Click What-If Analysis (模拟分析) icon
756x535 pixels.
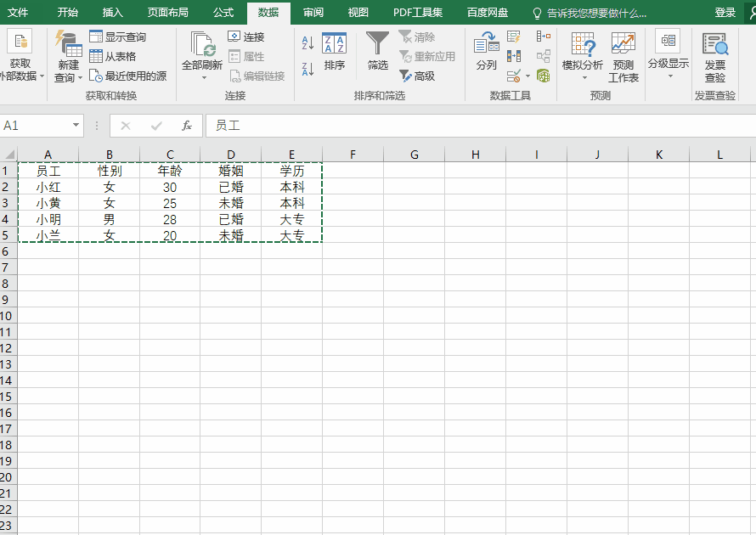(583, 44)
